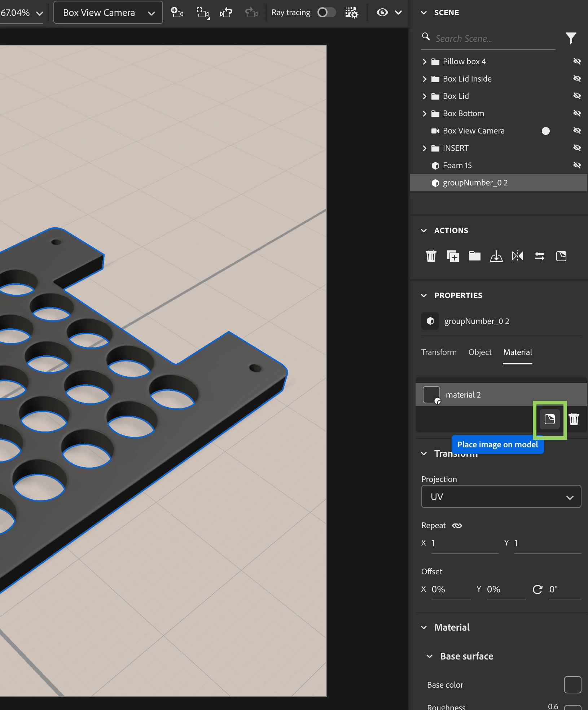Open the render settings gear icon
588x710 pixels.
[x=351, y=13]
